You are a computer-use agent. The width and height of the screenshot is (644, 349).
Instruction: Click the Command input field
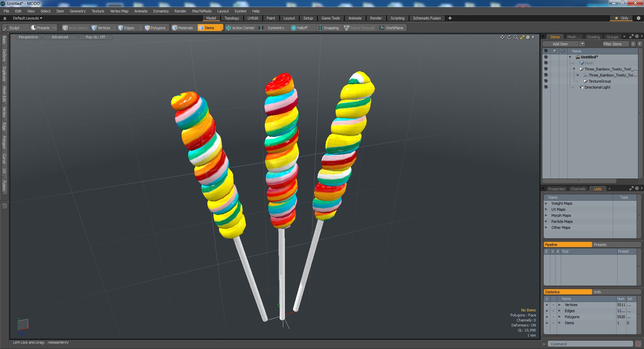[590, 344]
